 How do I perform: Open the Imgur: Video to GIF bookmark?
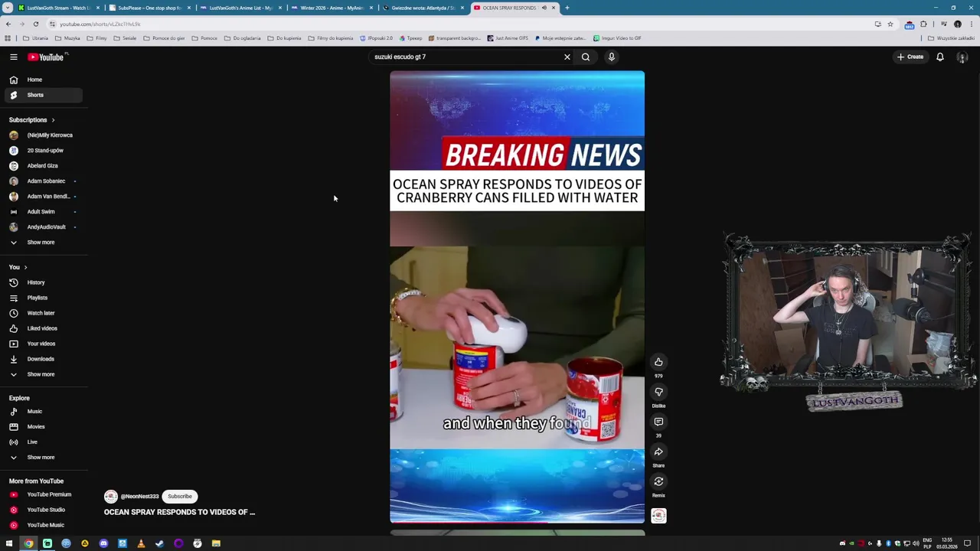[x=617, y=38]
